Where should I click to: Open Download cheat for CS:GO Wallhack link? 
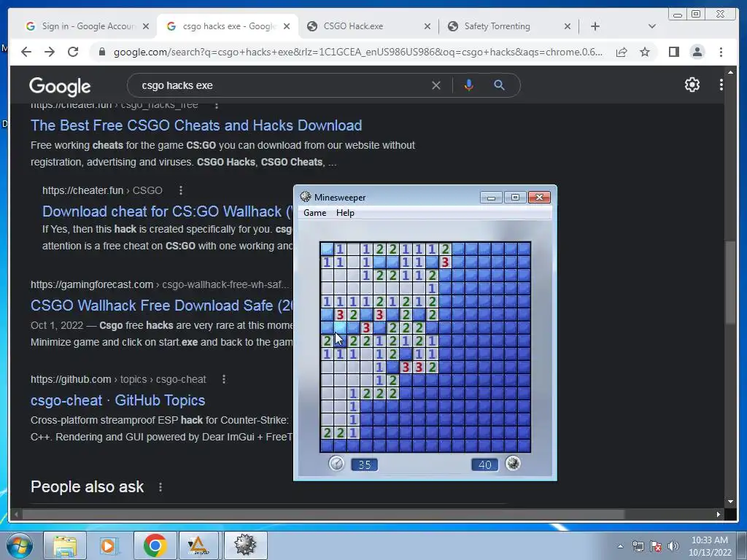[168, 211]
